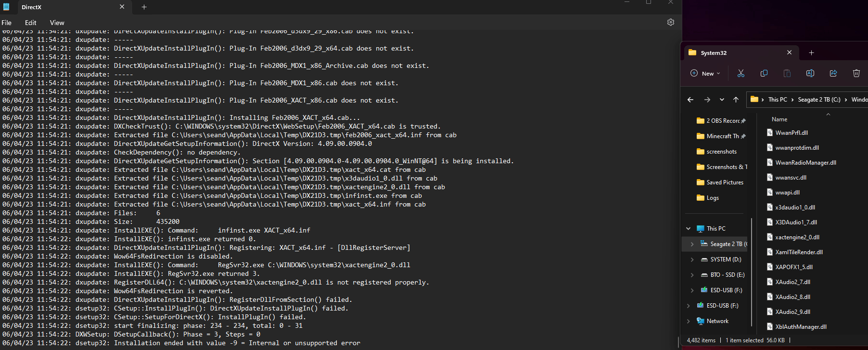Go forward in File Explorer
Viewport: 868px width, 350px height.
coord(707,100)
